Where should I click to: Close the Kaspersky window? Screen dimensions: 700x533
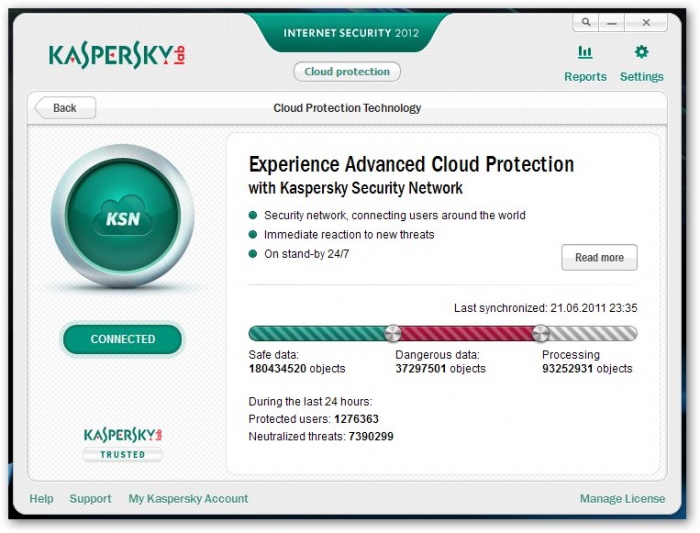coord(647,22)
